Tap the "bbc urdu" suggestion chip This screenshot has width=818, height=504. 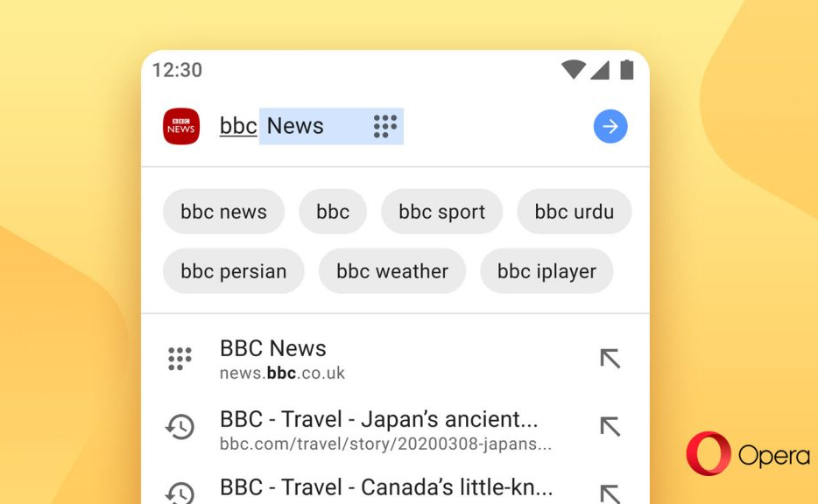pos(575,212)
